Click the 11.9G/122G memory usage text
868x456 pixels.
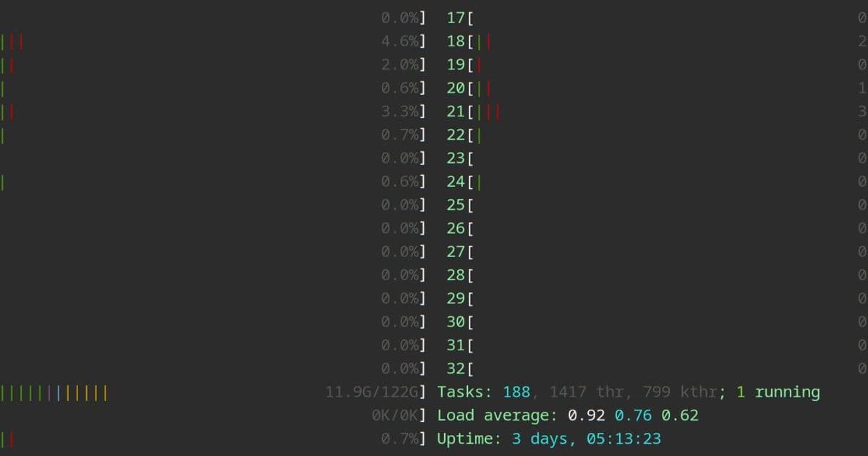(x=373, y=393)
